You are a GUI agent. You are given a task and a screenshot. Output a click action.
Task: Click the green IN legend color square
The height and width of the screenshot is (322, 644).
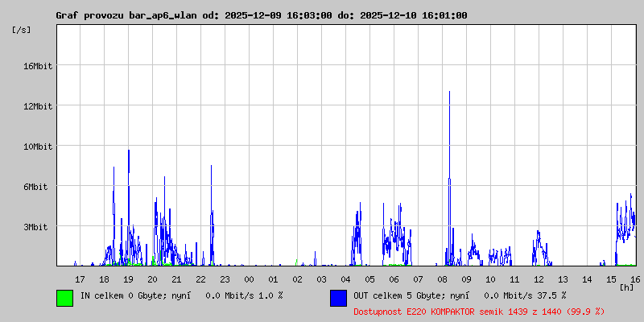coord(64,297)
